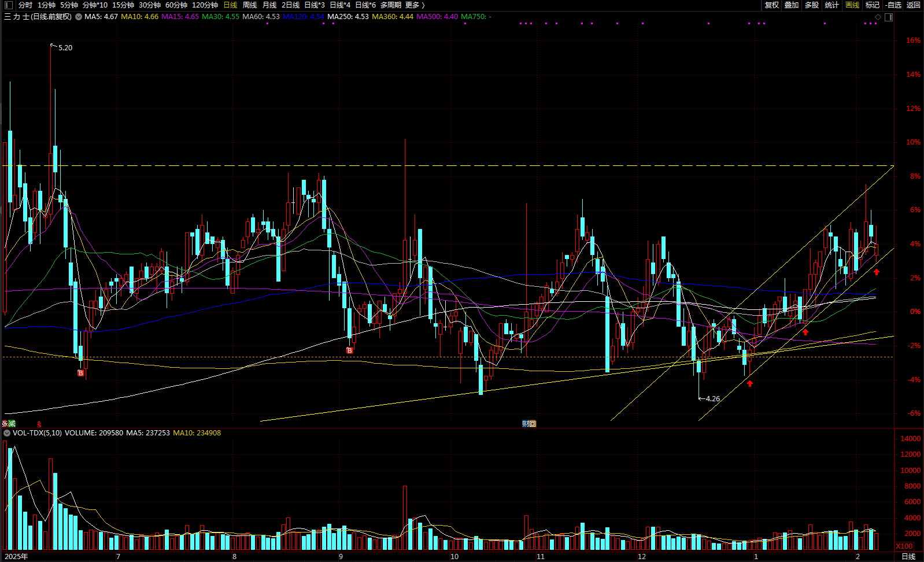Click the red B marker near September low

350,351
